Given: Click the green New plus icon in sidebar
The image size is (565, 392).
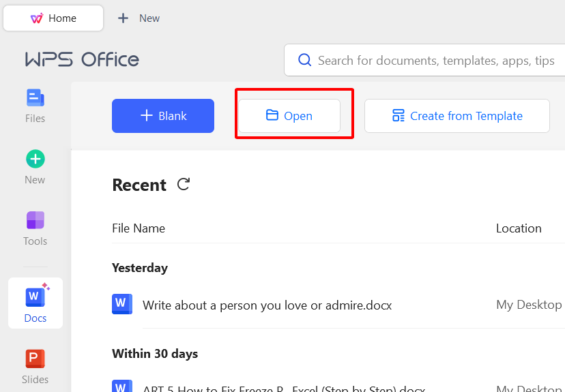Looking at the screenshot, I should [x=35, y=159].
